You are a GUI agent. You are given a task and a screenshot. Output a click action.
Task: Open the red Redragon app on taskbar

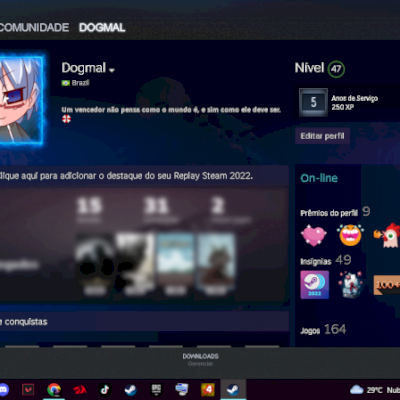80,389
